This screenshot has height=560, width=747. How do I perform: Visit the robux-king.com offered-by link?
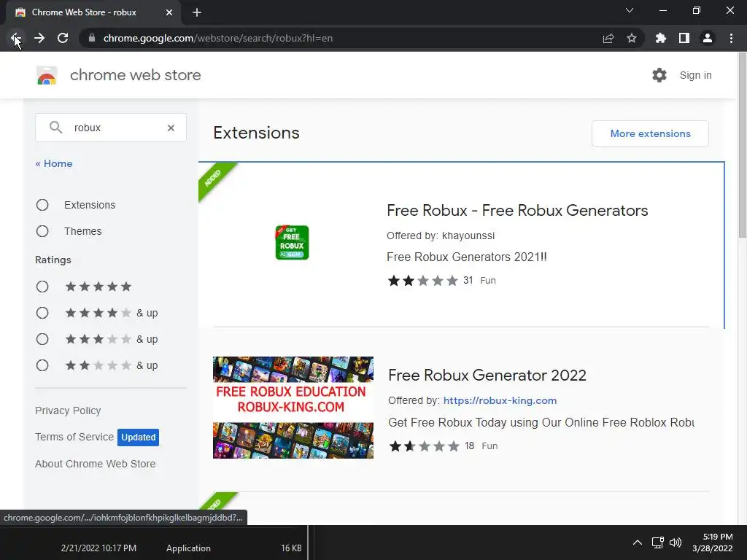(x=500, y=400)
